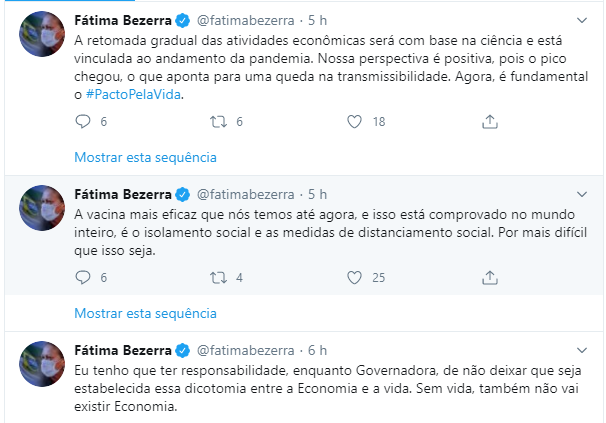Retweet the first tweet about atividades econômicas
606x423 pixels.
coord(217,121)
